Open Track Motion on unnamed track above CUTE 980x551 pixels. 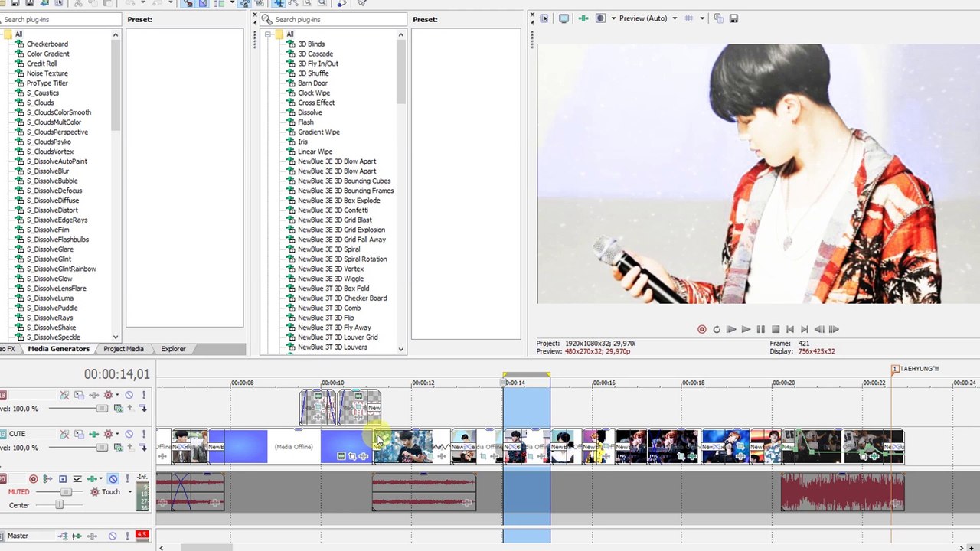[x=79, y=395]
